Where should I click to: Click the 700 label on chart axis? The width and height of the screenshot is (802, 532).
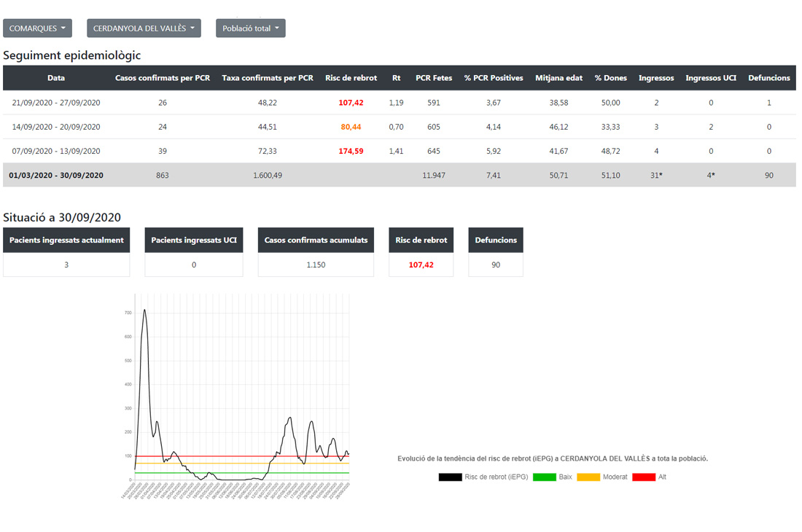tap(128, 313)
